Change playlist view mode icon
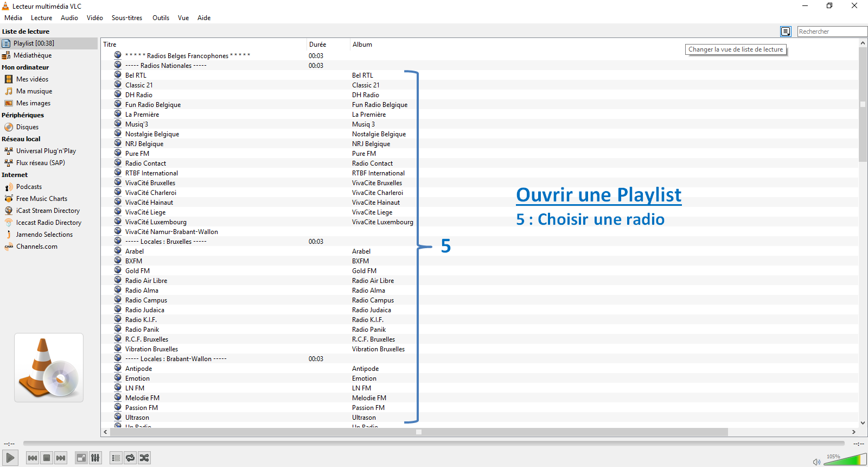This screenshot has height=467, width=868. pyautogui.click(x=786, y=31)
